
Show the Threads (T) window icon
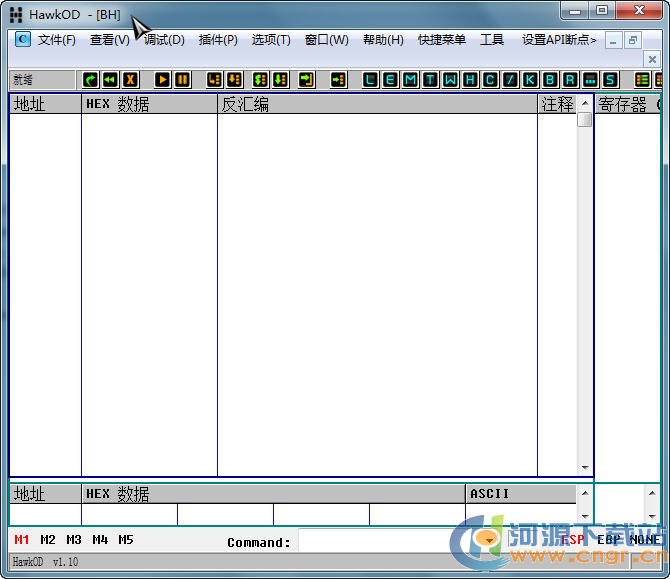[430, 80]
